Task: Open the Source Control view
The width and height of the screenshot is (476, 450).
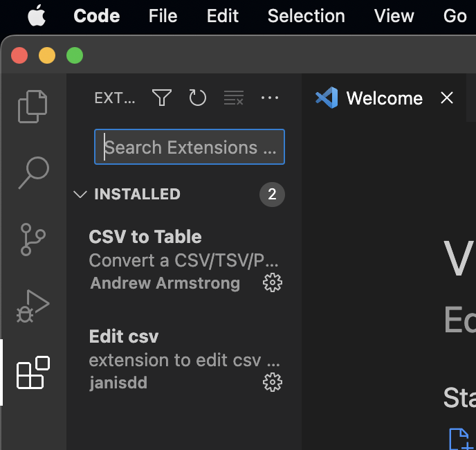Action: (33, 240)
